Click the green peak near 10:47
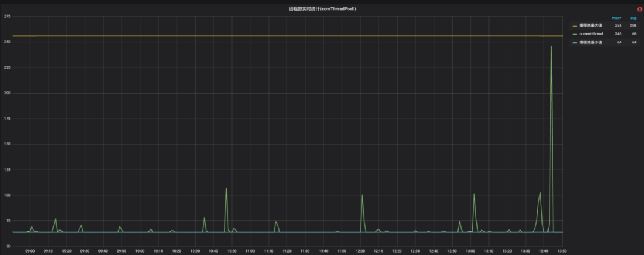 (x=227, y=188)
